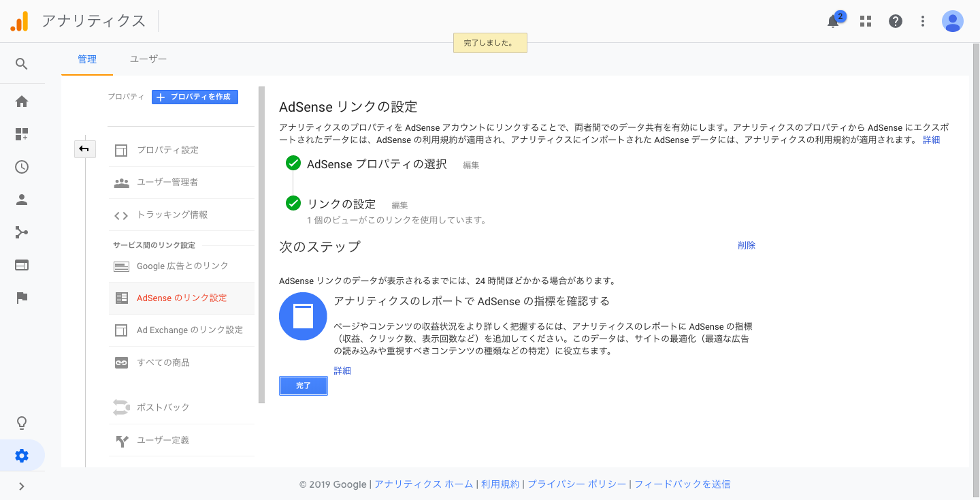980x500 pixels.
Task: Click the search magnifier in sidebar
Action: point(22,64)
